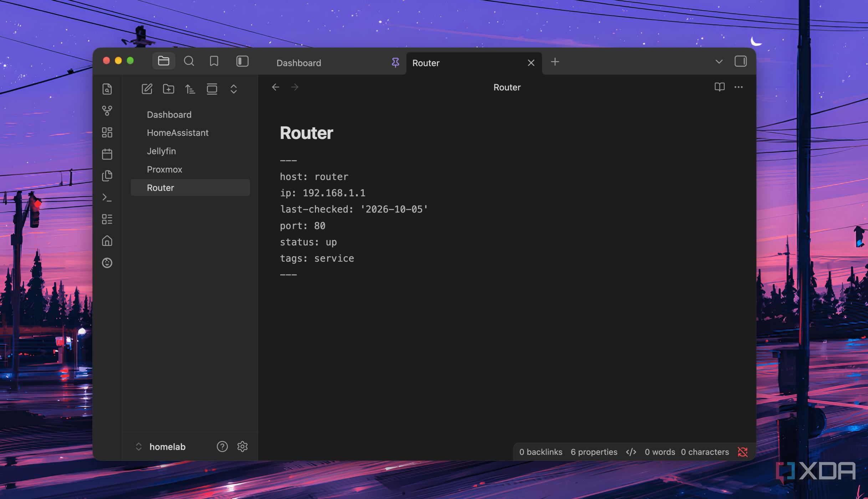Open templates copy ribbon icon
Viewport: 868px width, 499px height.
point(107,176)
